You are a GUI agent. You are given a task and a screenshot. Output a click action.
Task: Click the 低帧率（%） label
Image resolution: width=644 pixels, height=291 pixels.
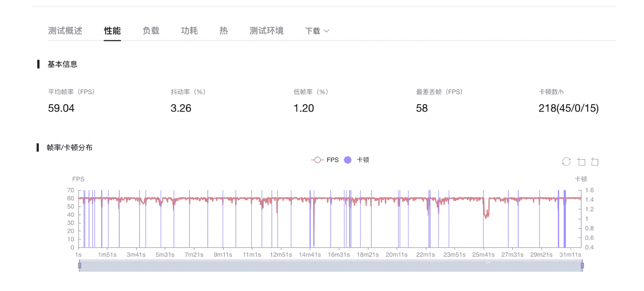coord(311,92)
